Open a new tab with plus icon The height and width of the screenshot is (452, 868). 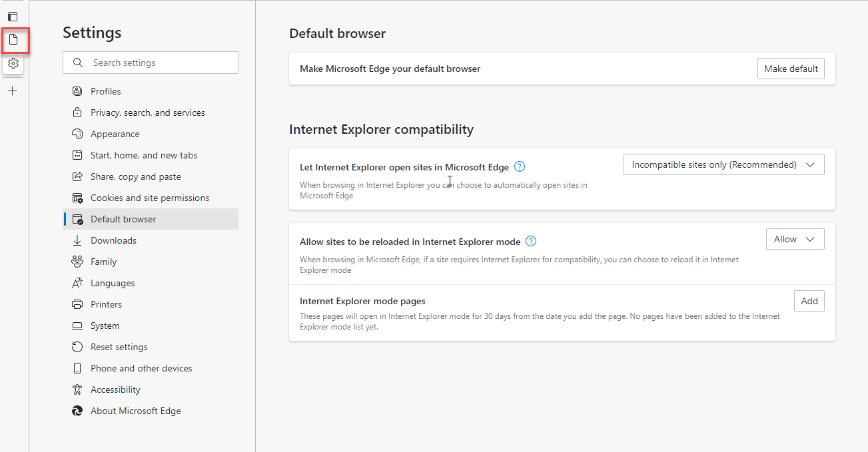13,91
